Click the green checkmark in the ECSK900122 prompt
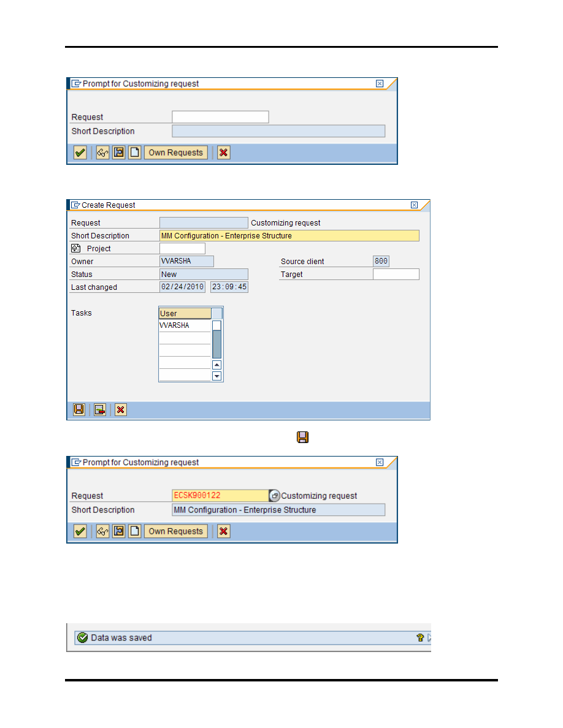The width and height of the screenshot is (563, 728). (80, 531)
